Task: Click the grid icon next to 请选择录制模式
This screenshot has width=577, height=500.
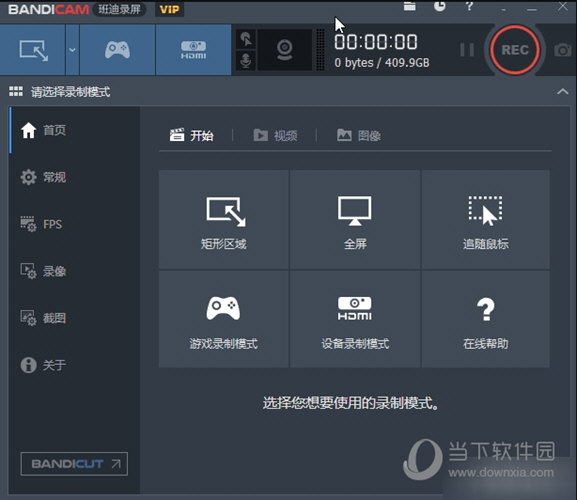Action: [x=16, y=91]
